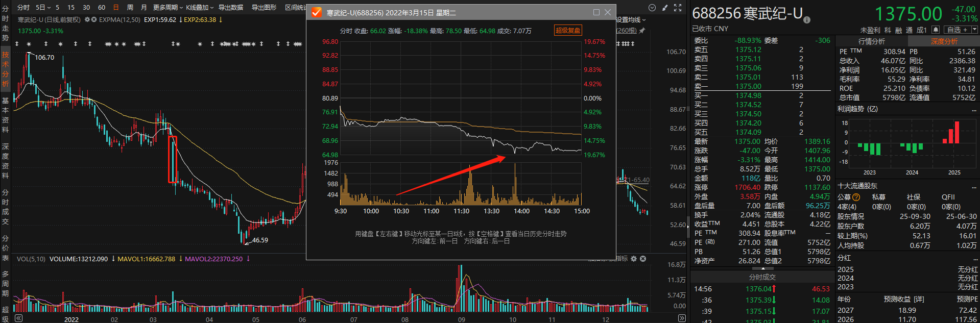
Task: Open the stock info icon beside 寒武纪-U
Action: pos(807,20)
